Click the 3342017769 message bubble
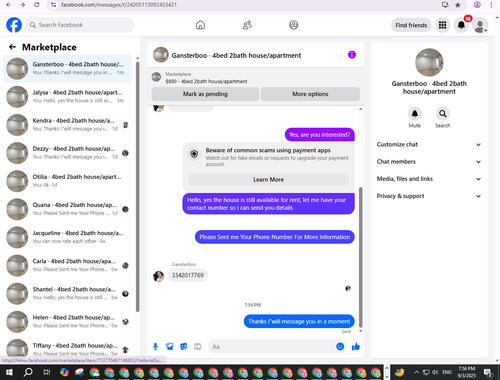The height and width of the screenshot is (380, 500). click(x=187, y=275)
